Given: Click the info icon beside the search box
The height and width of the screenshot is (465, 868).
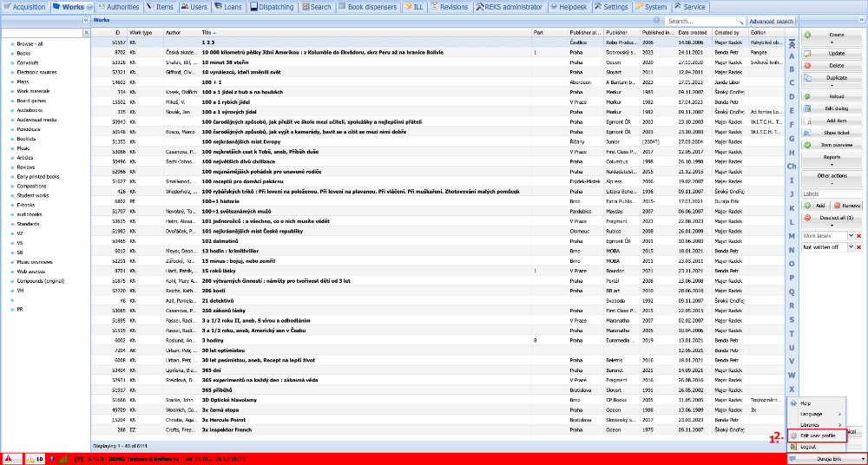Looking at the screenshot, I should point(657,21).
